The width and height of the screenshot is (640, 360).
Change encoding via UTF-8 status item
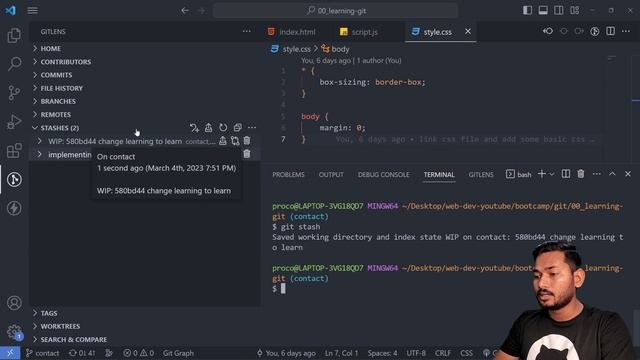click(x=416, y=353)
